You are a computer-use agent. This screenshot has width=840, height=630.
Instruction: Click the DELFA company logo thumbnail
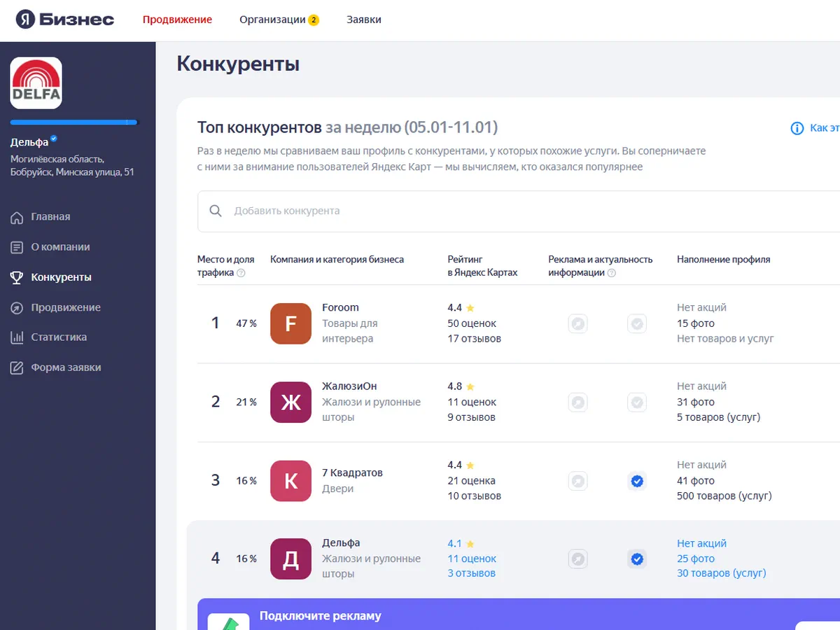(36, 83)
